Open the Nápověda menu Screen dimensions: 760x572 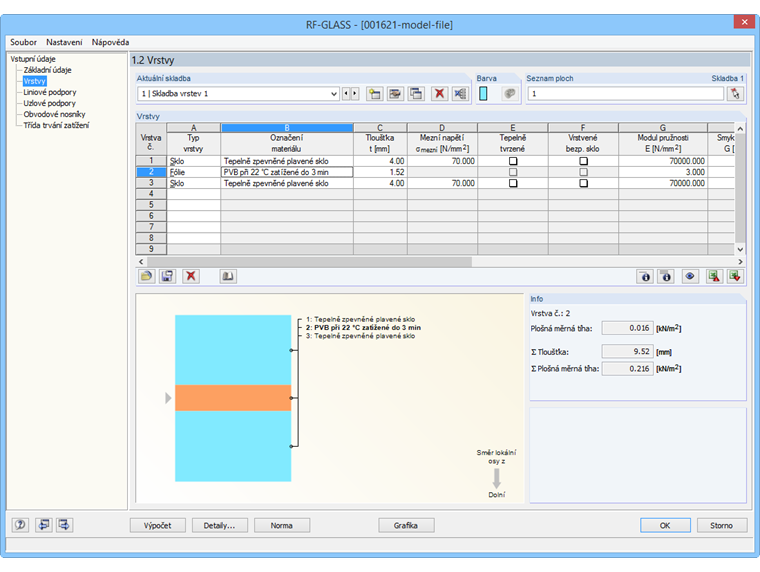click(x=111, y=42)
